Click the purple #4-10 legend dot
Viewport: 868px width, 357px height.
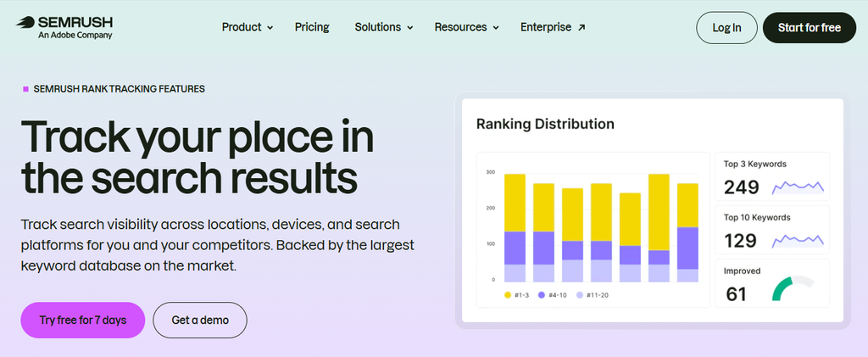tap(542, 295)
